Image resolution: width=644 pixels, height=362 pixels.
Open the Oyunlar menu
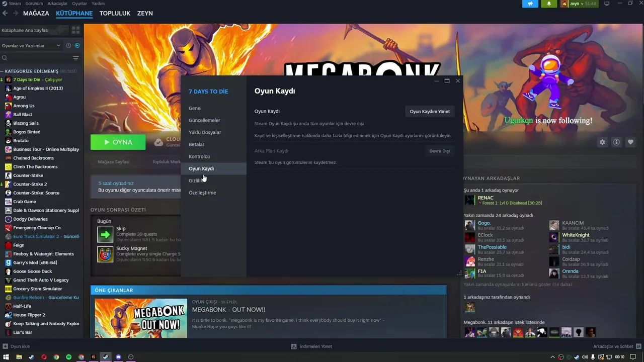tap(79, 4)
